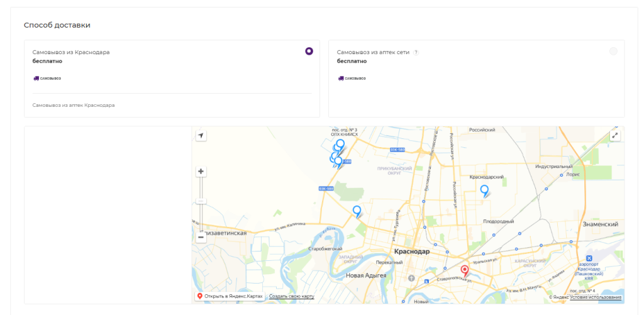Click the Индустриальный label on the map
The width and height of the screenshot is (644, 315).
coord(554,167)
